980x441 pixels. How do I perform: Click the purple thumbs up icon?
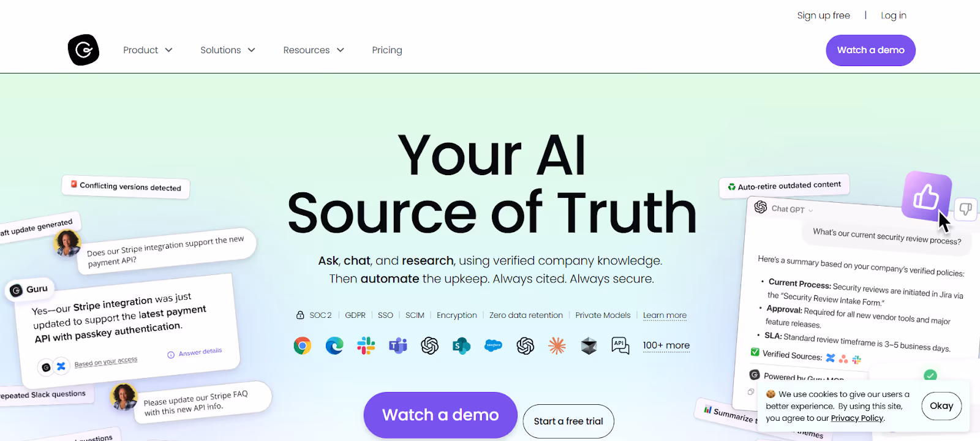tap(927, 196)
